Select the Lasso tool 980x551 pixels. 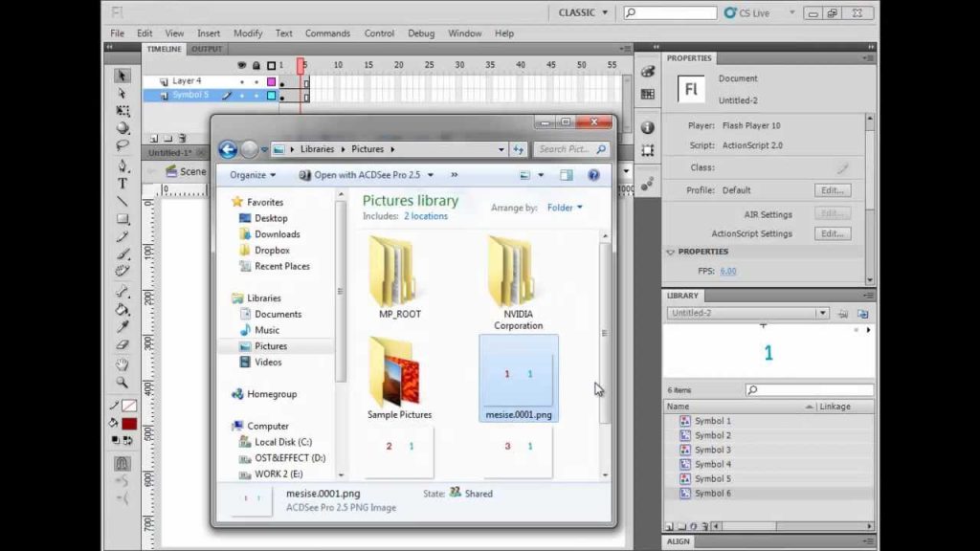coord(122,145)
